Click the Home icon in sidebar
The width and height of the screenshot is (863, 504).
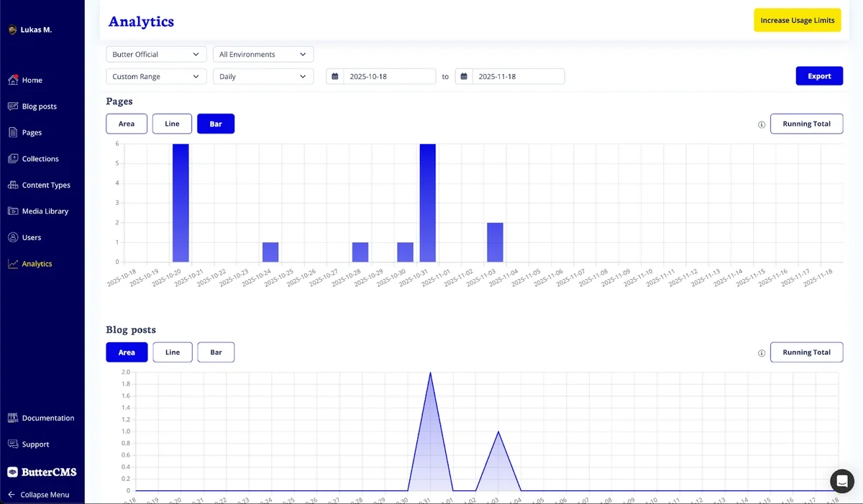click(13, 80)
